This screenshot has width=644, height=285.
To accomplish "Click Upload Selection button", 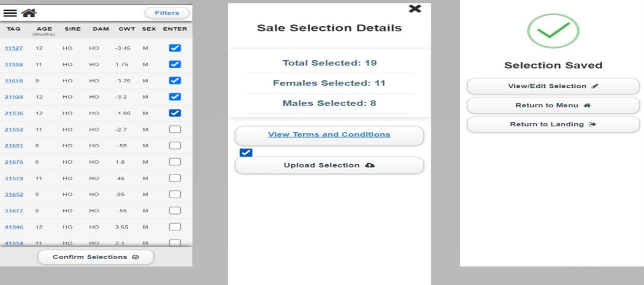I will click(x=329, y=165).
